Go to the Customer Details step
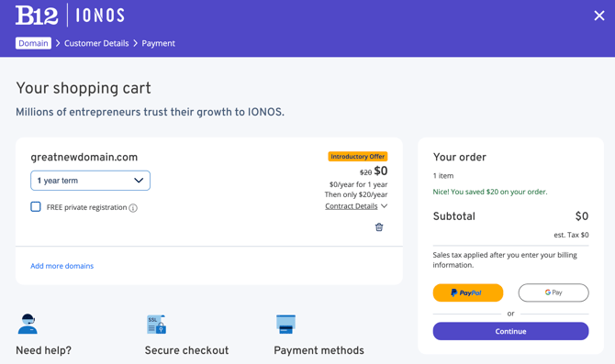This screenshot has height=364, width=615. pyautogui.click(x=96, y=43)
